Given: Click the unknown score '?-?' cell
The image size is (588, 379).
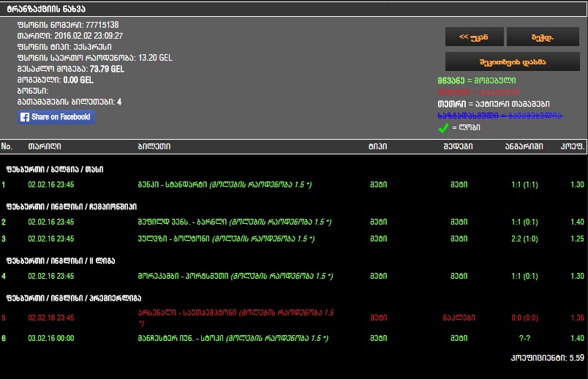Looking at the screenshot, I should pos(524,339).
